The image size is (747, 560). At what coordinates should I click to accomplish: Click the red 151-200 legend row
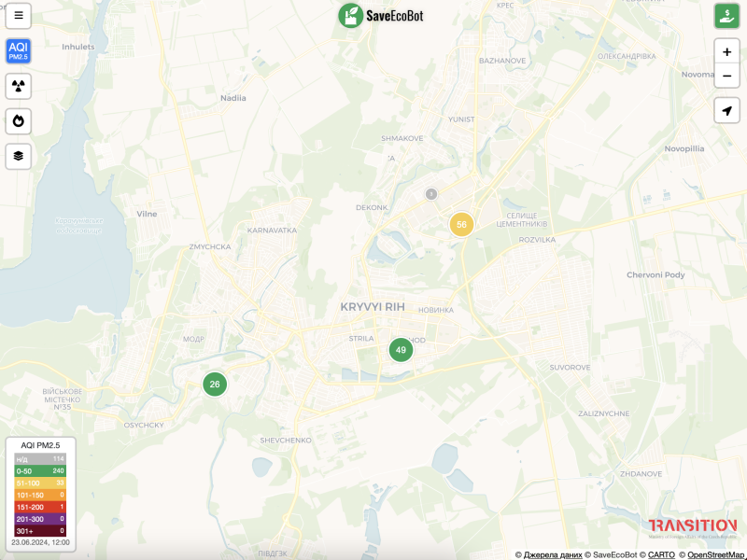pyautogui.click(x=40, y=507)
